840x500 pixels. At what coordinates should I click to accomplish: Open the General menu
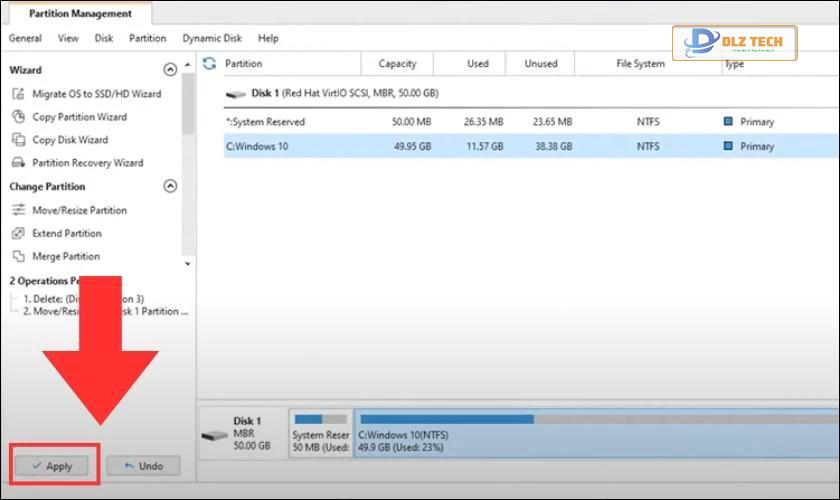(x=25, y=38)
